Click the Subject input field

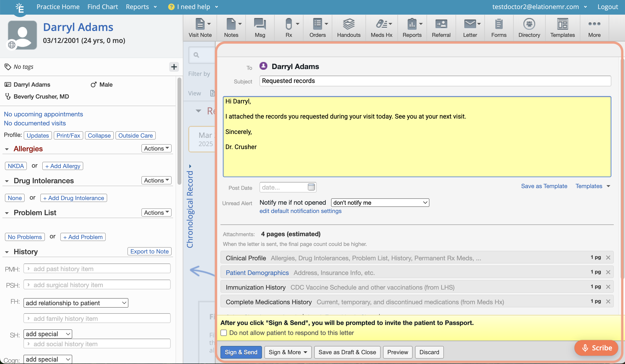click(x=435, y=81)
